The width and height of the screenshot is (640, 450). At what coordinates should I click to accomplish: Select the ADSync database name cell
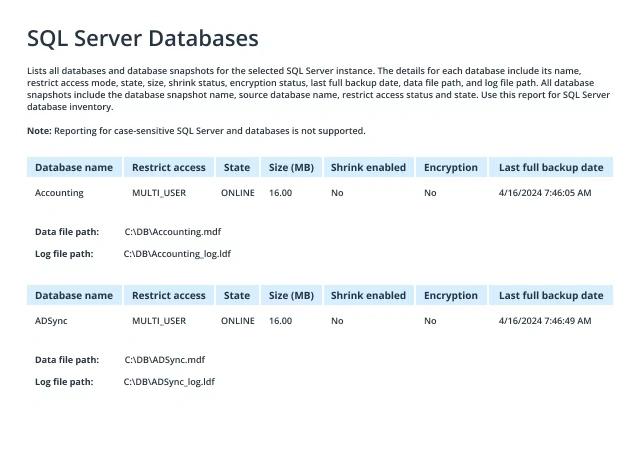(51, 321)
